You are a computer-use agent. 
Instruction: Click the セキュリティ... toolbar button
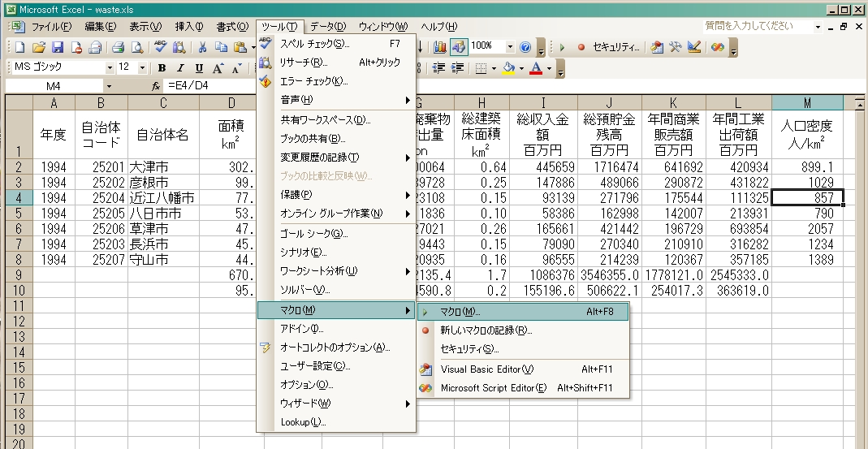pos(616,48)
